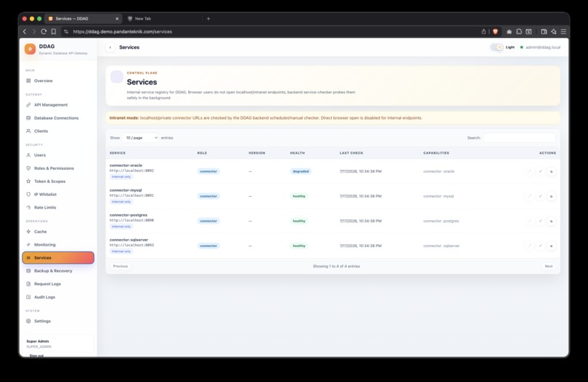588x382 pixels.
Task: Open Monitoring in the sidebar
Action: pos(58,244)
